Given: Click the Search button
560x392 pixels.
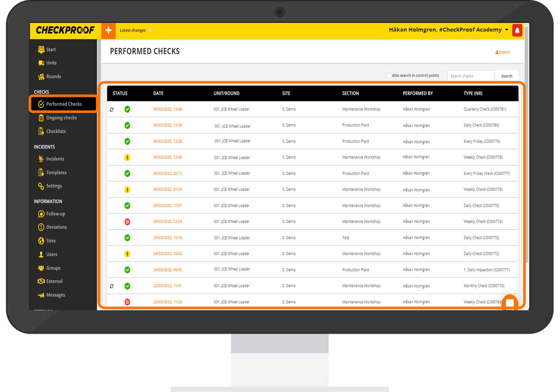Looking at the screenshot, I should click(x=506, y=76).
